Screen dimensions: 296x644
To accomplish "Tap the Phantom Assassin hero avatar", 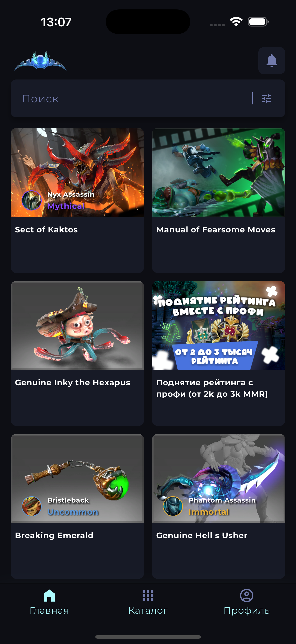I will pos(173,506).
